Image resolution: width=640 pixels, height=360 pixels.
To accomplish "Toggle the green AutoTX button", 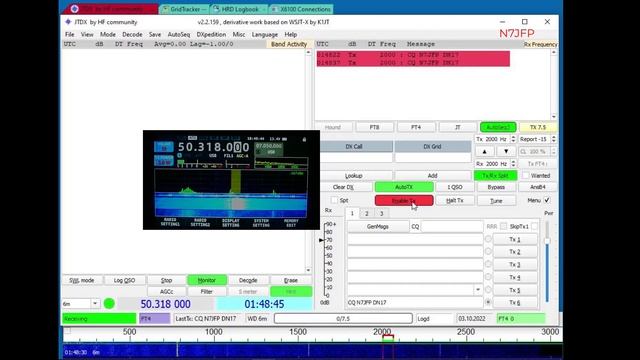I will coord(404,187).
